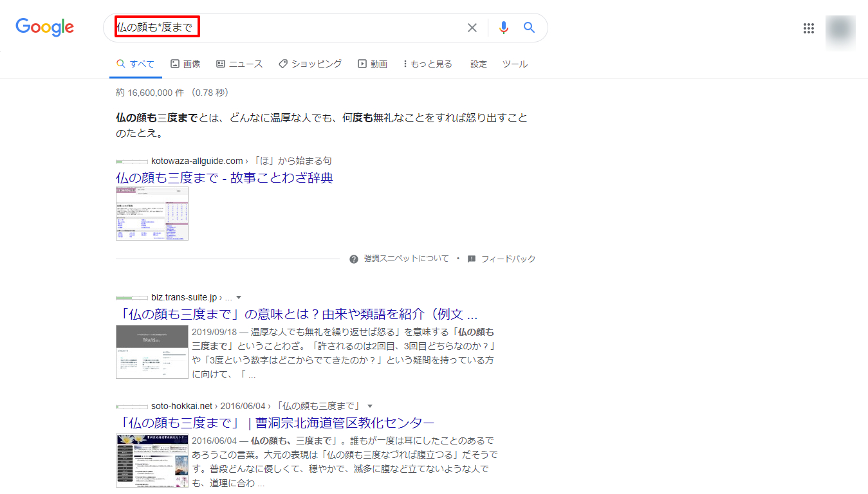
Task: Expand dropdown arrow next to soto-hokkai.net
Action: tap(370, 406)
